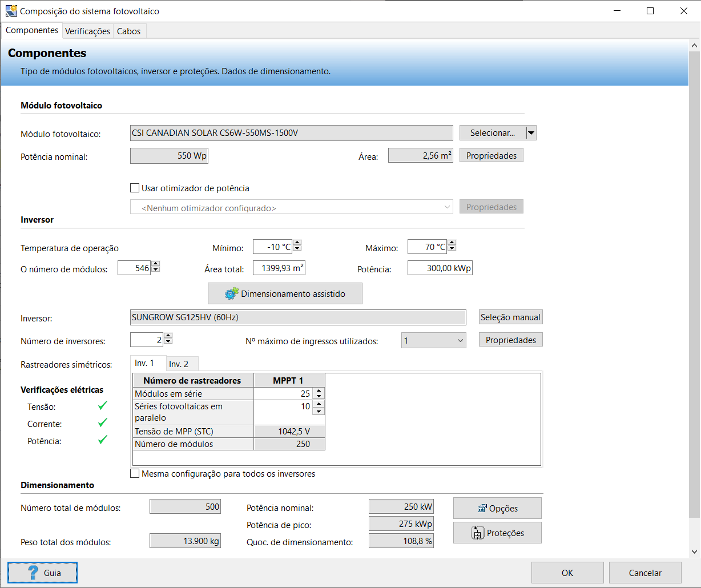Click the vertical scrollbar down arrow
Image resolution: width=701 pixels, height=588 pixels.
click(695, 551)
